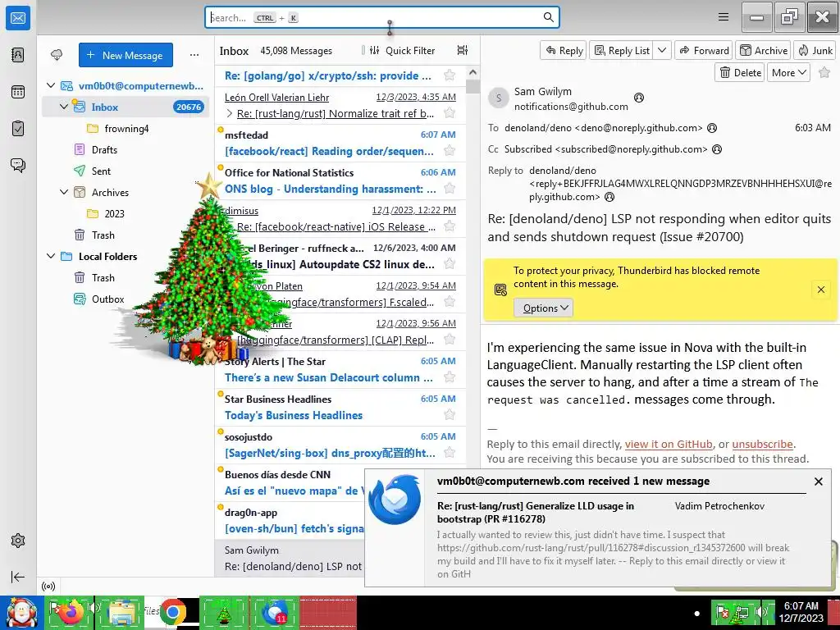840x630 pixels.
Task: Open the Calendar space icon
Action: pos(18,92)
